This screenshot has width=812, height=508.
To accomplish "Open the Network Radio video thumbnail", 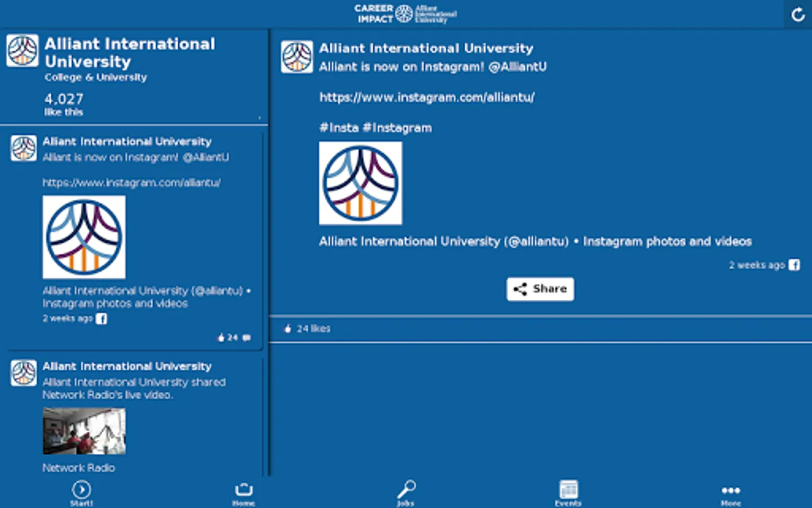I will (84, 431).
